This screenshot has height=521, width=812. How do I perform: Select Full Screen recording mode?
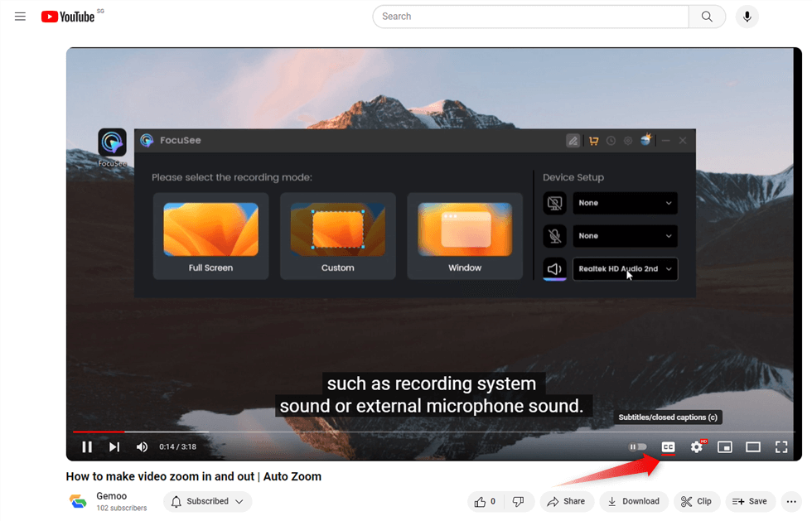(x=210, y=236)
